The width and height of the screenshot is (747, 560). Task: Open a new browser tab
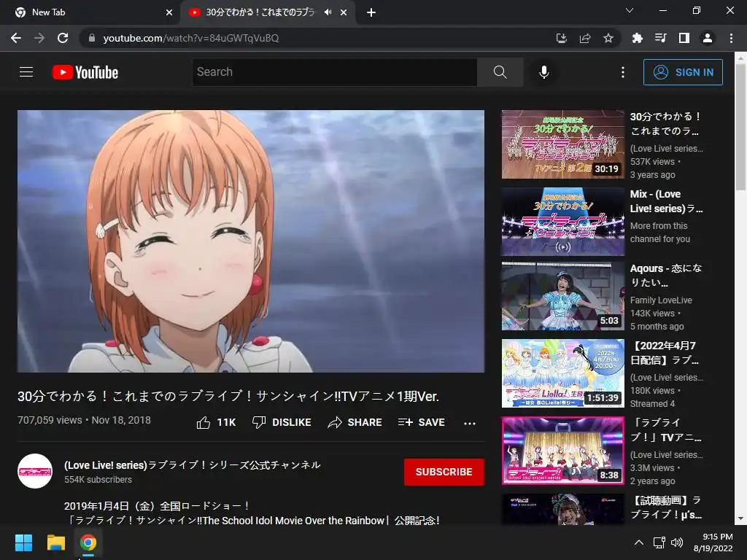click(371, 12)
